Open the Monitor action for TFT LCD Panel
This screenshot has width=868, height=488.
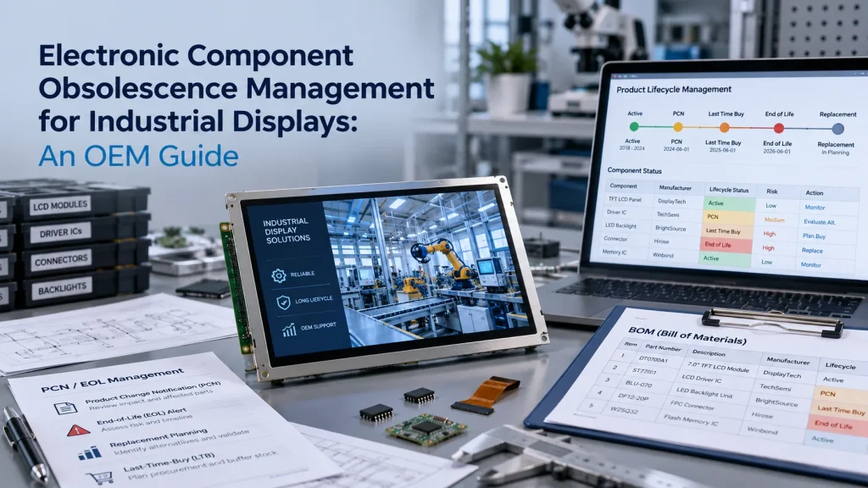[x=815, y=208]
